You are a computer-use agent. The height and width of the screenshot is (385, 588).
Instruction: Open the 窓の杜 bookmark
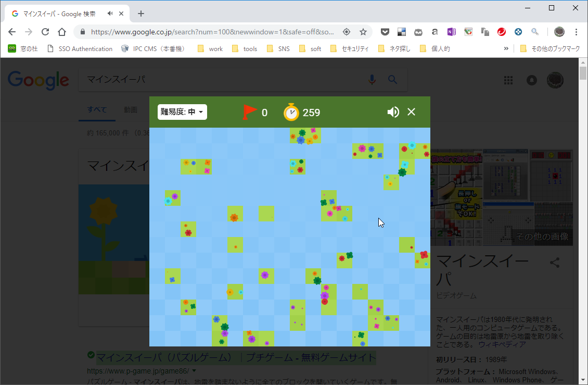pos(23,48)
